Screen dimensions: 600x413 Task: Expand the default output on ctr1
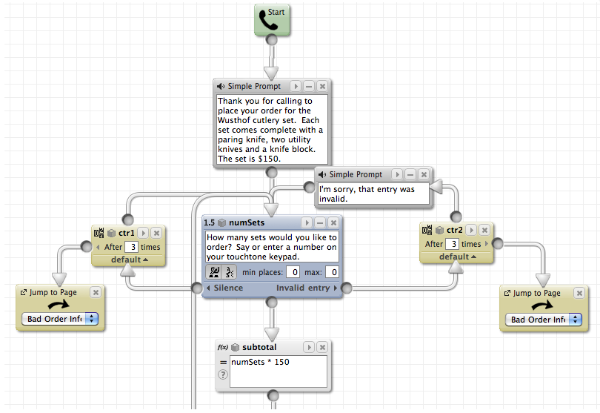click(x=127, y=257)
